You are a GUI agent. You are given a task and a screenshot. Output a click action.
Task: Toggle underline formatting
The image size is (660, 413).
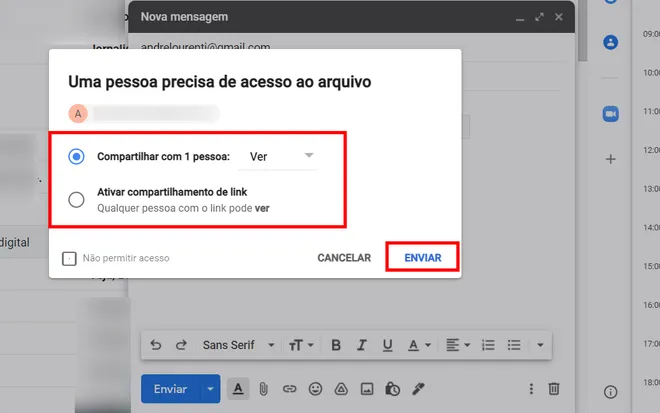point(387,345)
